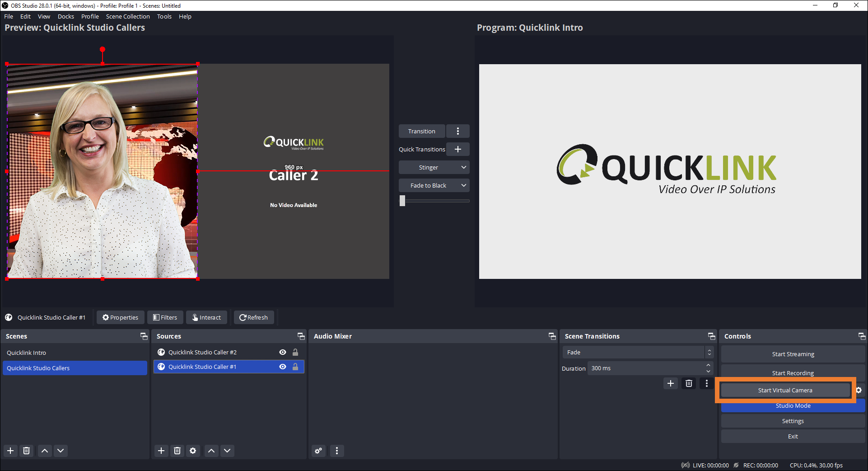
Task: Pop out the Audio Mixer dock
Action: click(552, 336)
